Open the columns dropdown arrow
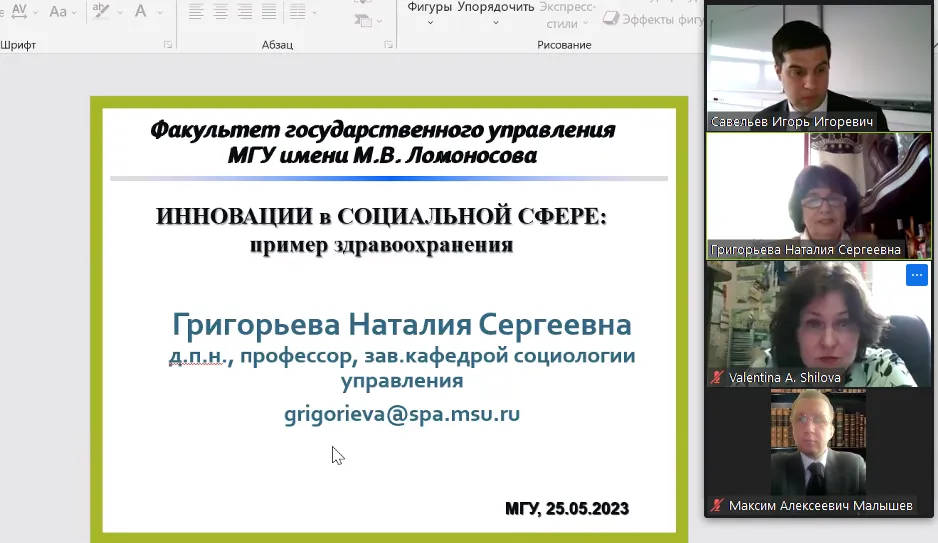938x543 pixels. pos(315,12)
